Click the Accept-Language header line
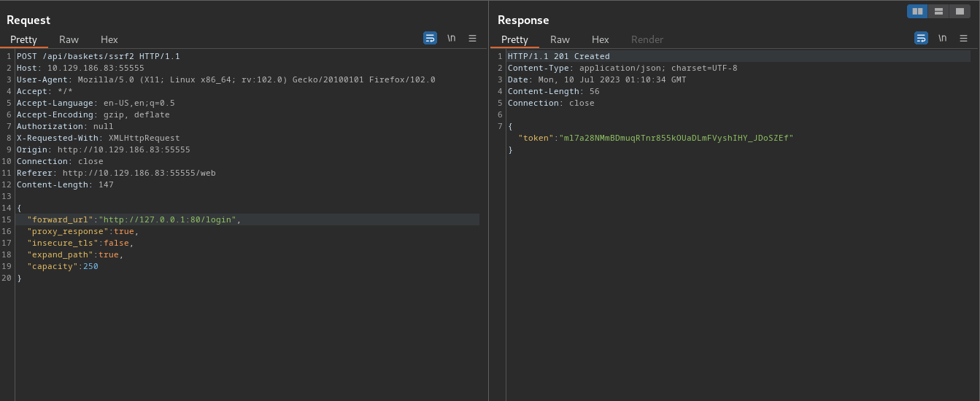This screenshot has height=401, width=980. 96,103
